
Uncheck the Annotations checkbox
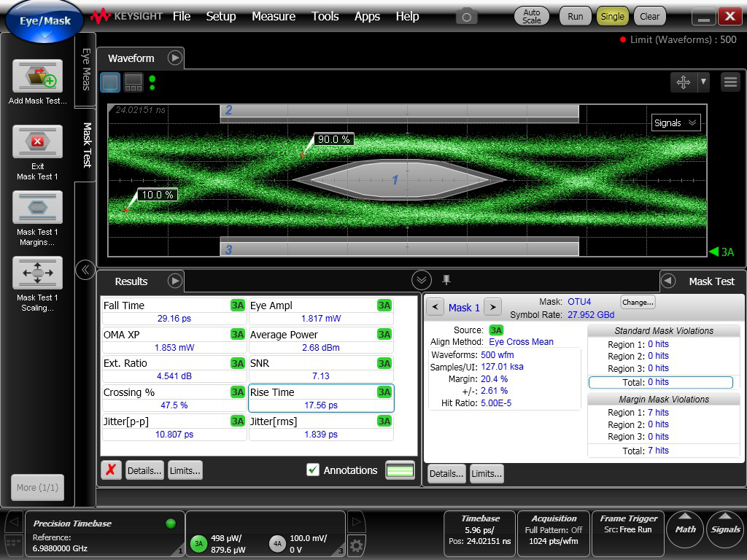pos(313,470)
